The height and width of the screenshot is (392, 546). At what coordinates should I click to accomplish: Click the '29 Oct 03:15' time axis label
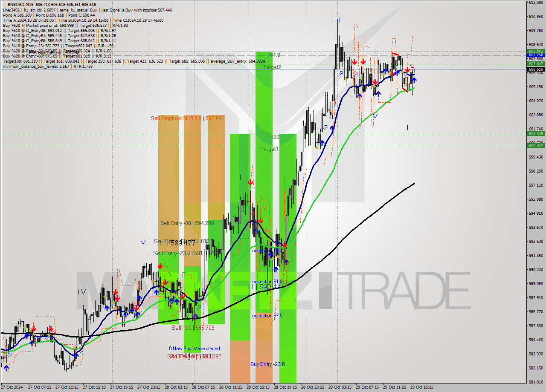340,387
